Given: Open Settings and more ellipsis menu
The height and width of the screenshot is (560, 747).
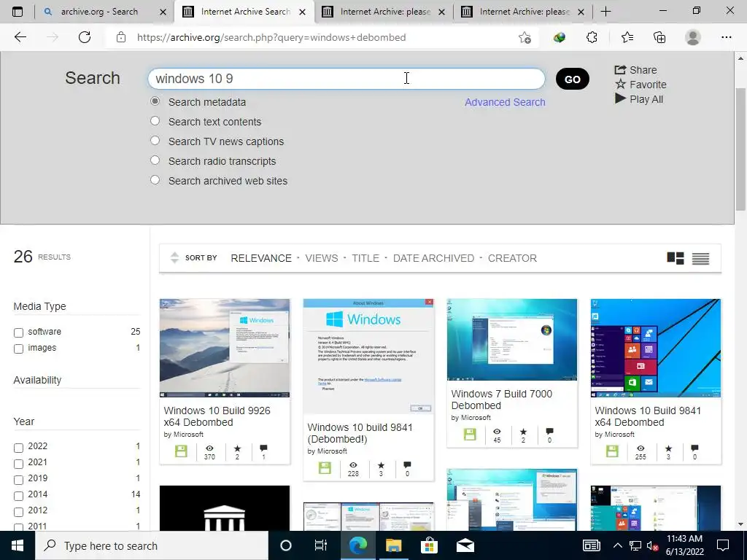Looking at the screenshot, I should [x=726, y=37].
